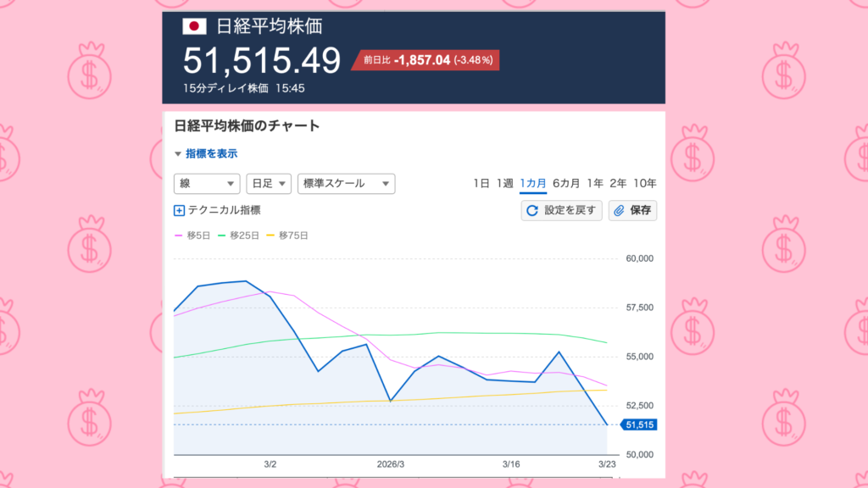The image size is (868, 488).
Task: Open the 線 chart type dropdown
Action: pos(207,183)
